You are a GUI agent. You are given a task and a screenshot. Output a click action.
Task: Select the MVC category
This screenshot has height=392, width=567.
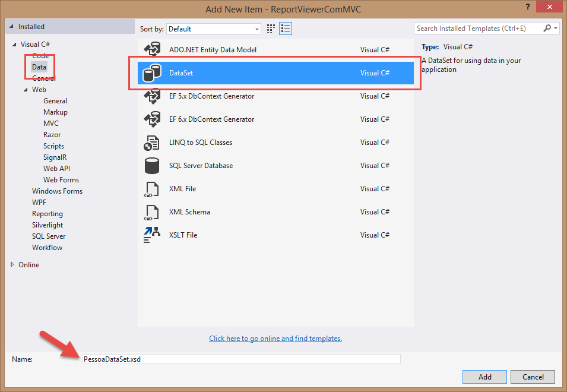click(x=50, y=124)
